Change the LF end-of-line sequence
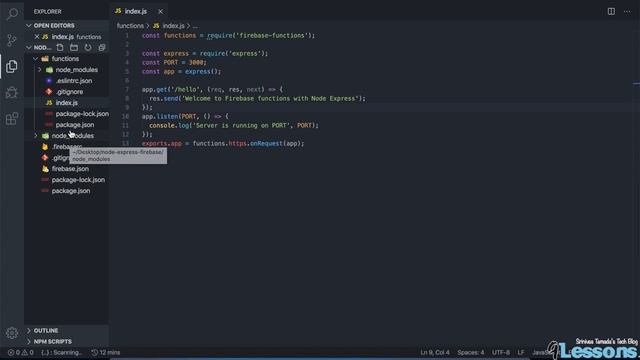This screenshot has width=640, height=360. click(521, 352)
